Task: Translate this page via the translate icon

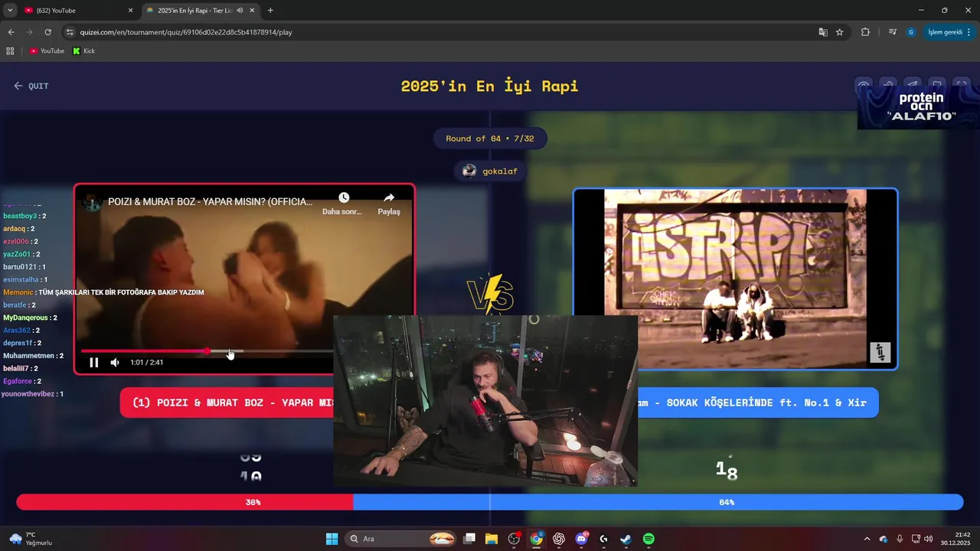Action: [x=823, y=32]
